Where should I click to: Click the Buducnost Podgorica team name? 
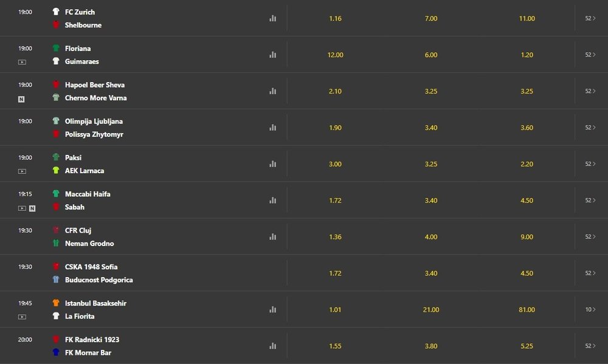(98, 280)
